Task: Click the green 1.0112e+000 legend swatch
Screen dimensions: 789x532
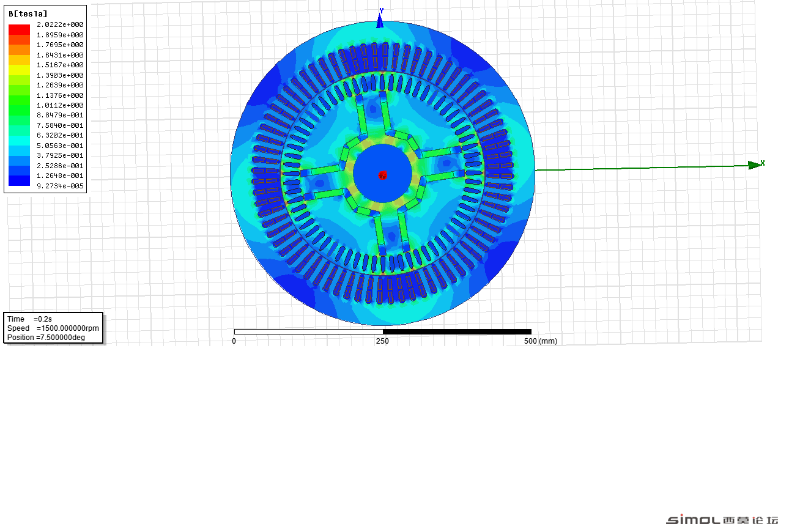Action: pos(19,110)
